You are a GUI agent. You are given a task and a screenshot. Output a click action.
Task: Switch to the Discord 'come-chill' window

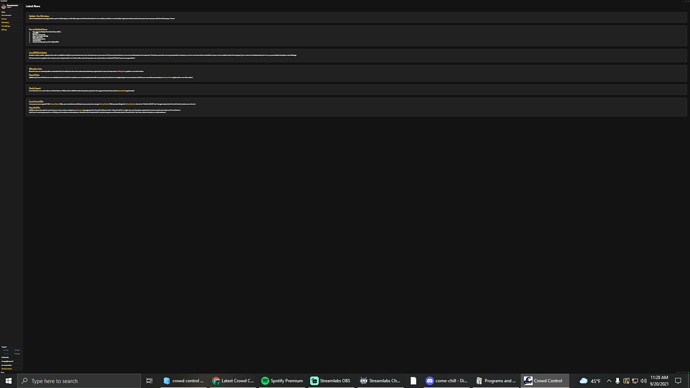[x=446, y=381]
